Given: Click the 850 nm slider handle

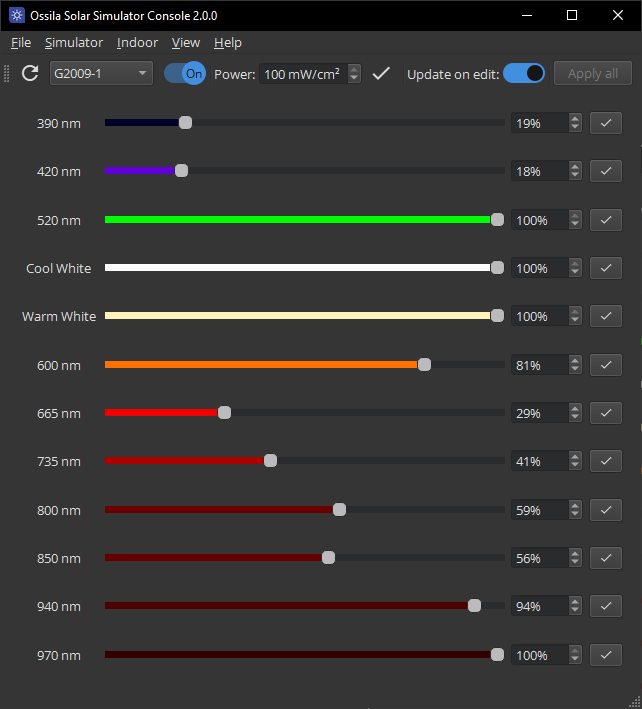Looking at the screenshot, I should [x=328, y=558].
